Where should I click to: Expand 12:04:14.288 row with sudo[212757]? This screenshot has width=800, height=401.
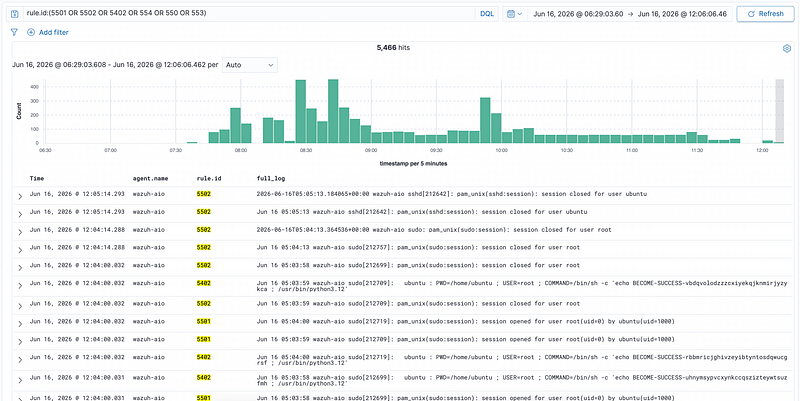(x=20, y=250)
